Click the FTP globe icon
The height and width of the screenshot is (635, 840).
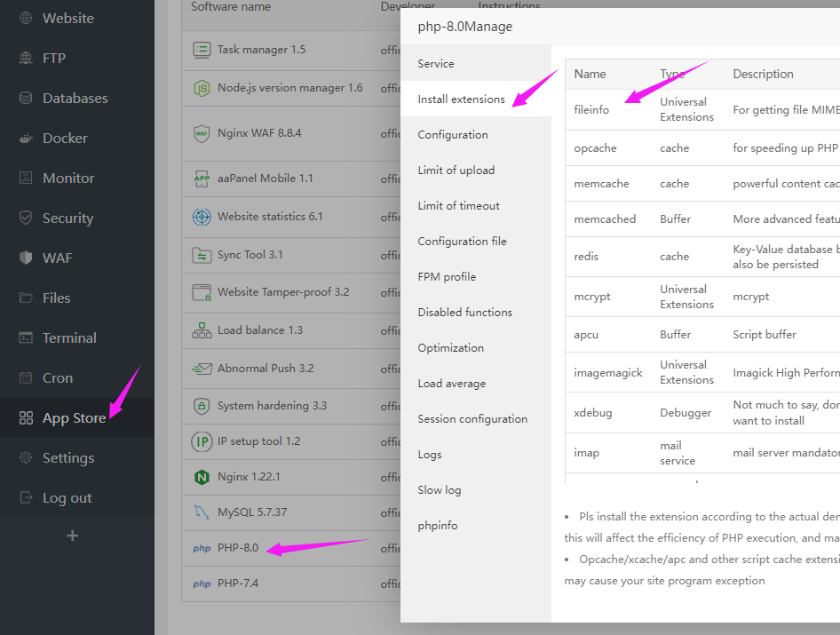25,58
